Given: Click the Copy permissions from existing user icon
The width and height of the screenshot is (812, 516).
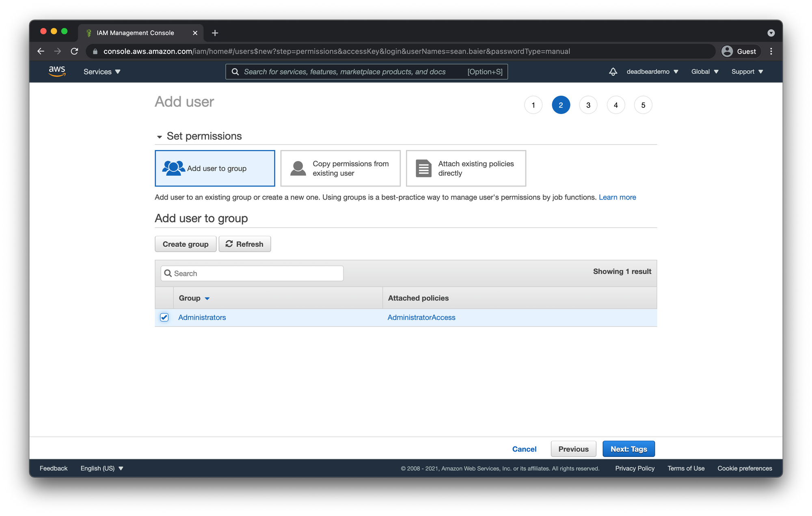Looking at the screenshot, I should 298,168.
